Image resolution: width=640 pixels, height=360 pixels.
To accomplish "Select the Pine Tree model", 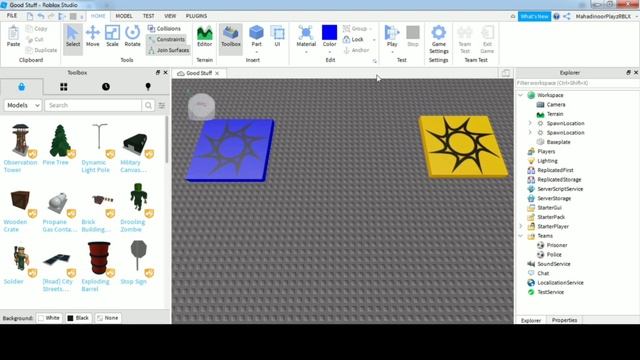I will [59, 144].
